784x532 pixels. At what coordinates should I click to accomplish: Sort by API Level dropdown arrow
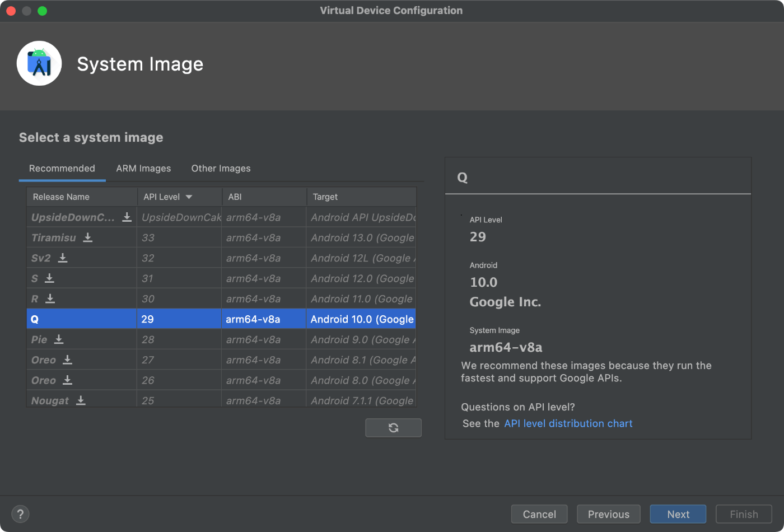[x=189, y=197]
